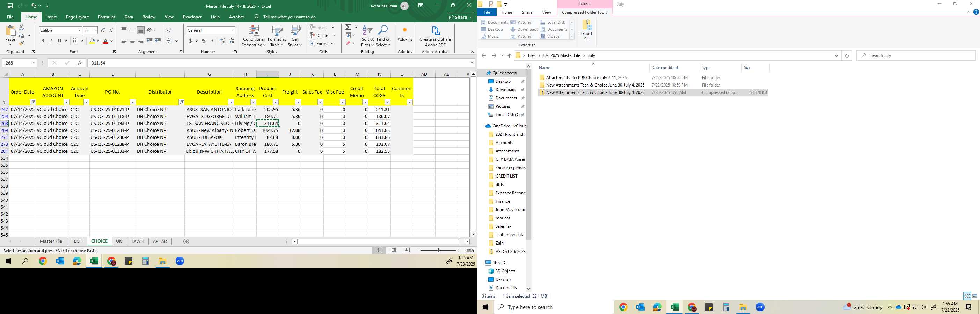Viewport: 980px width, 314px height.
Task: Click the Fill down icon in Editing
Action: coord(348,35)
